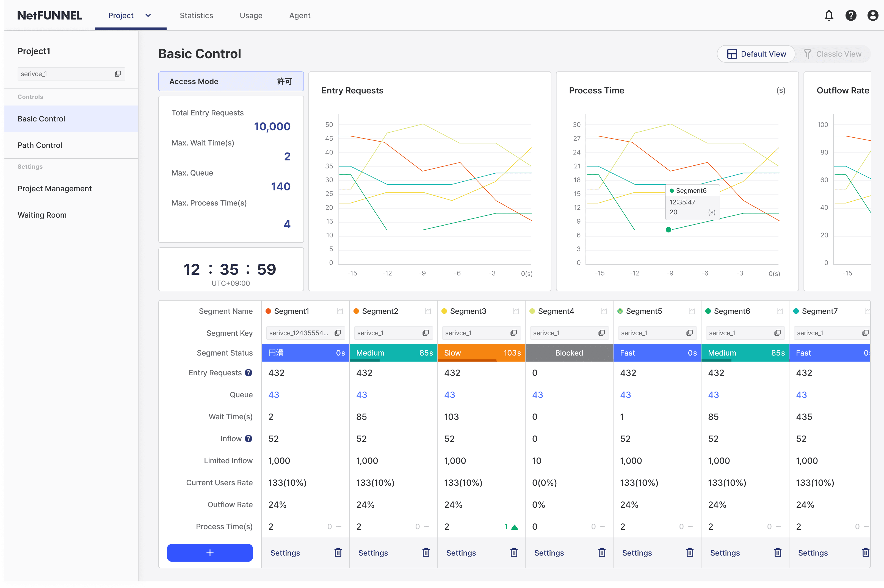The image size is (884, 588).
Task: Click the Access Mode button
Action: (231, 81)
